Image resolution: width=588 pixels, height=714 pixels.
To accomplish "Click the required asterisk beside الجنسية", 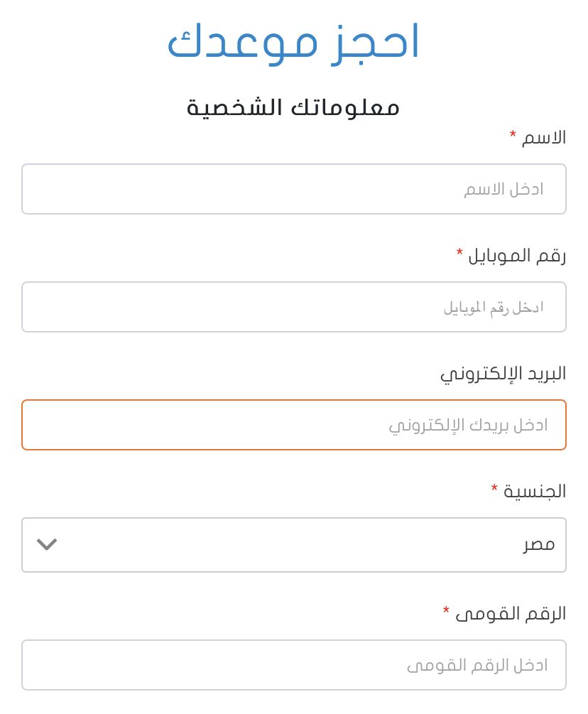I will (495, 488).
